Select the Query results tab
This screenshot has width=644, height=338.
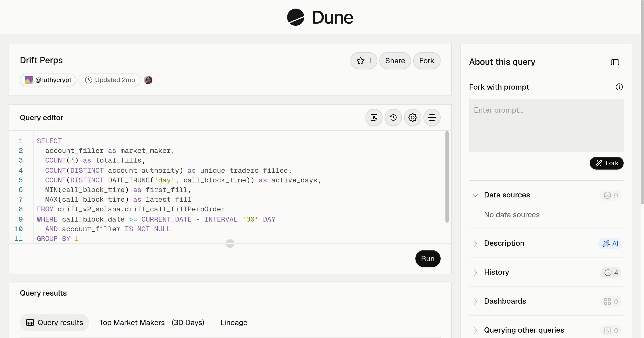[54, 322]
